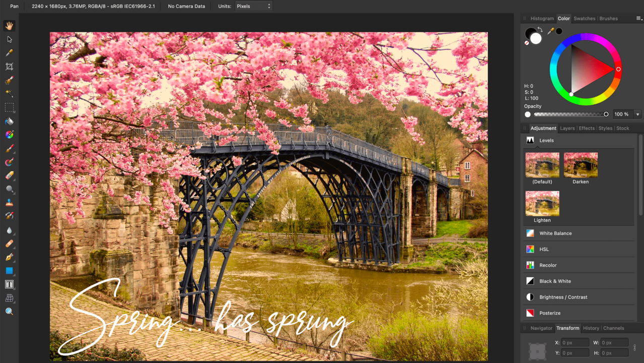The height and width of the screenshot is (363, 644).
Task: Click the color picker eyedropper icon
Action: pos(551,31)
